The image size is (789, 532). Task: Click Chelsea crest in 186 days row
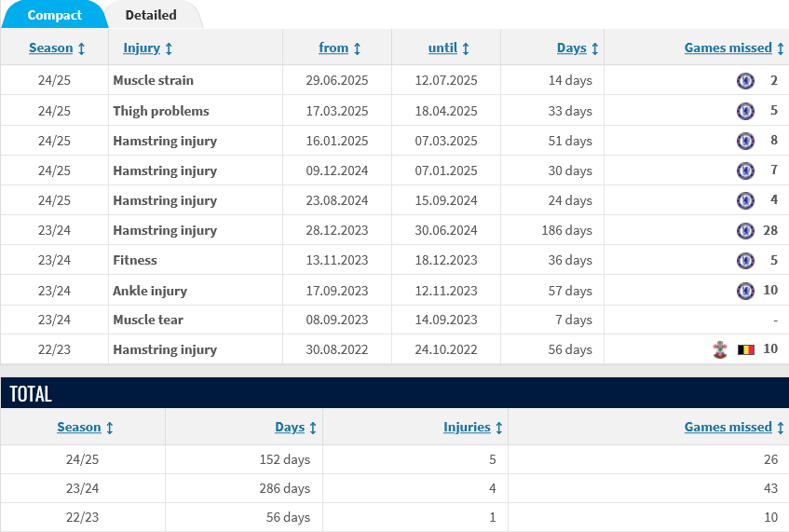[x=745, y=230]
